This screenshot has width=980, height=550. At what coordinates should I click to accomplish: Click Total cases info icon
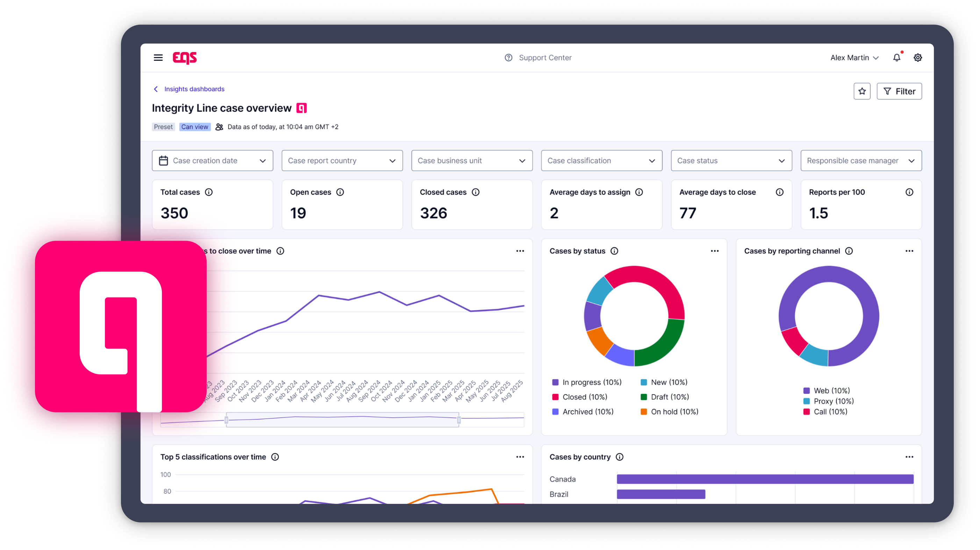(x=209, y=192)
